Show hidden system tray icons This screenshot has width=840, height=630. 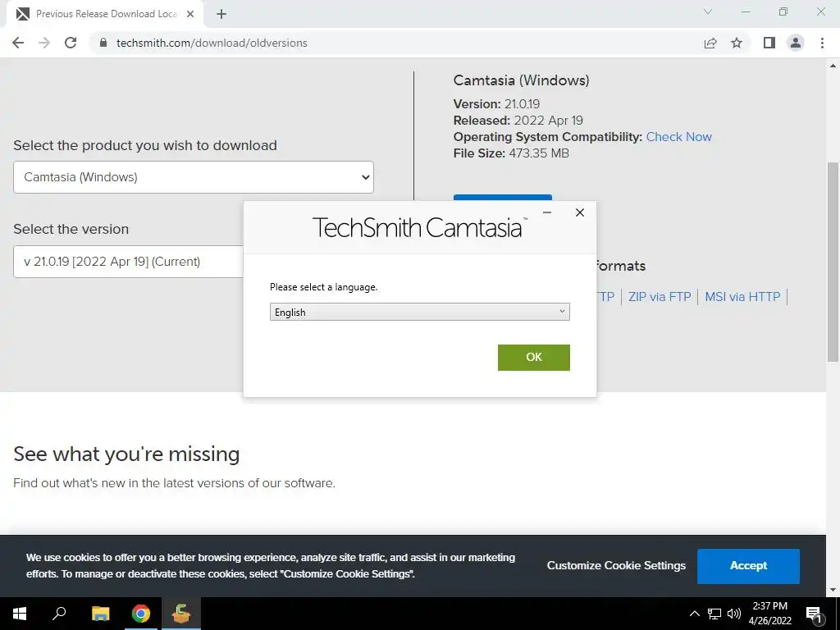(x=694, y=614)
